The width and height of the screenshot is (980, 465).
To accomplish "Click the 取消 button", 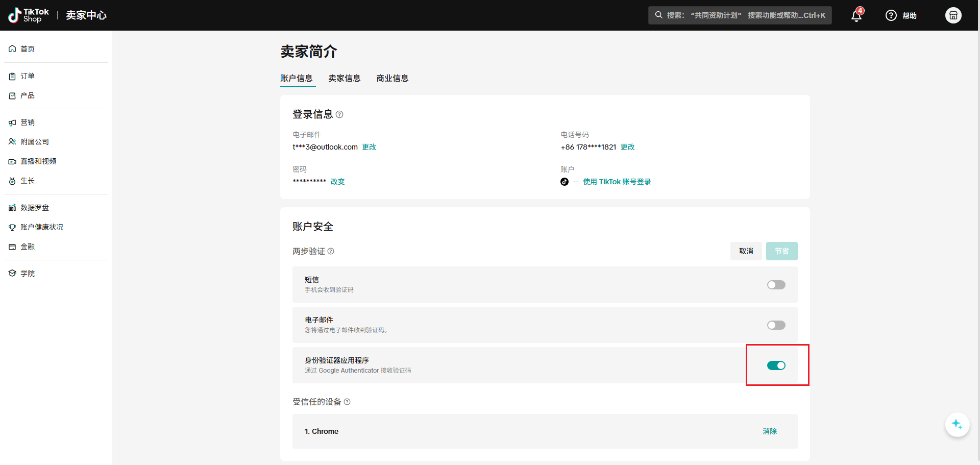I will click(x=746, y=251).
